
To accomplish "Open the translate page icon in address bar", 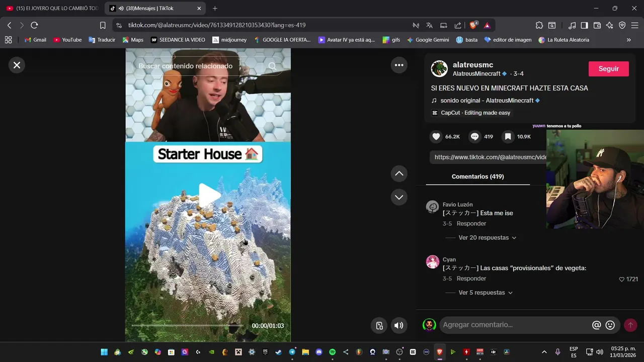I will coord(430,25).
